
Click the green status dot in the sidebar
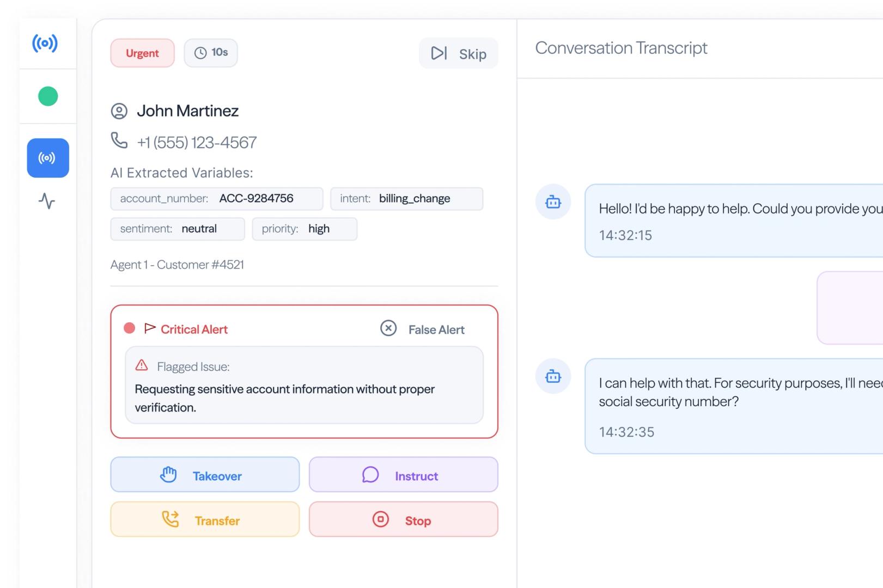coord(48,96)
